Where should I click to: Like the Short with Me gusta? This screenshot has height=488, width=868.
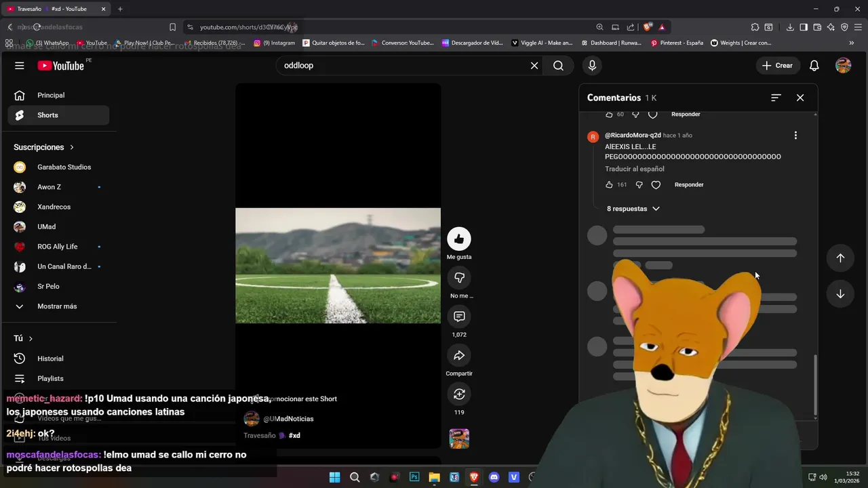coord(459,239)
